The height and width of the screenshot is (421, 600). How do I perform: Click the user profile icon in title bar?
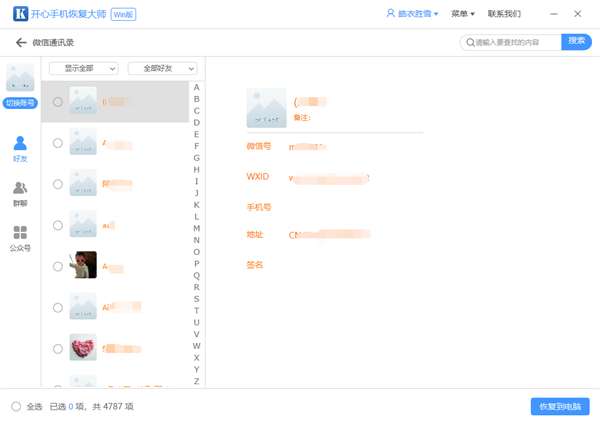390,14
